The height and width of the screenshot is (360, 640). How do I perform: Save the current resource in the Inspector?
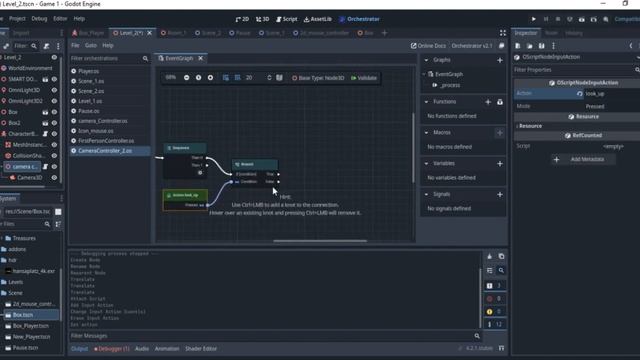click(541, 46)
